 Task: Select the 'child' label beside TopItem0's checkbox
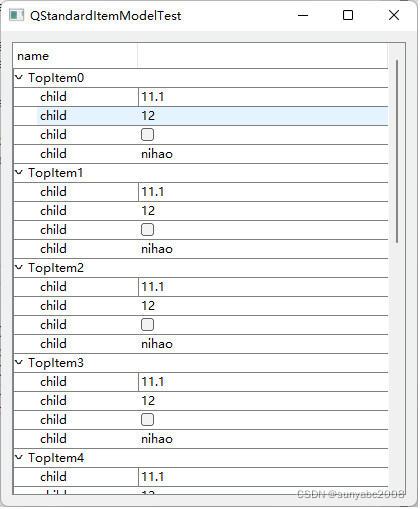click(53, 135)
